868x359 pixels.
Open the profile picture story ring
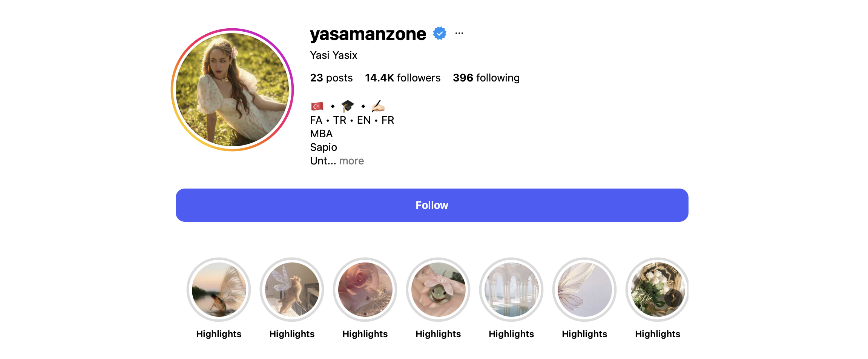pyautogui.click(x=232, y=90)
